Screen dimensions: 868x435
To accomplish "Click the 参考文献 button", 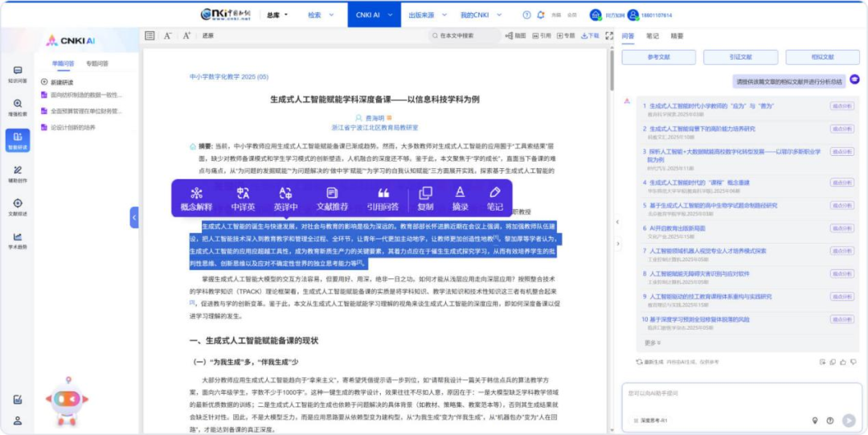I will pyautogui.click(x=658, y=57).
